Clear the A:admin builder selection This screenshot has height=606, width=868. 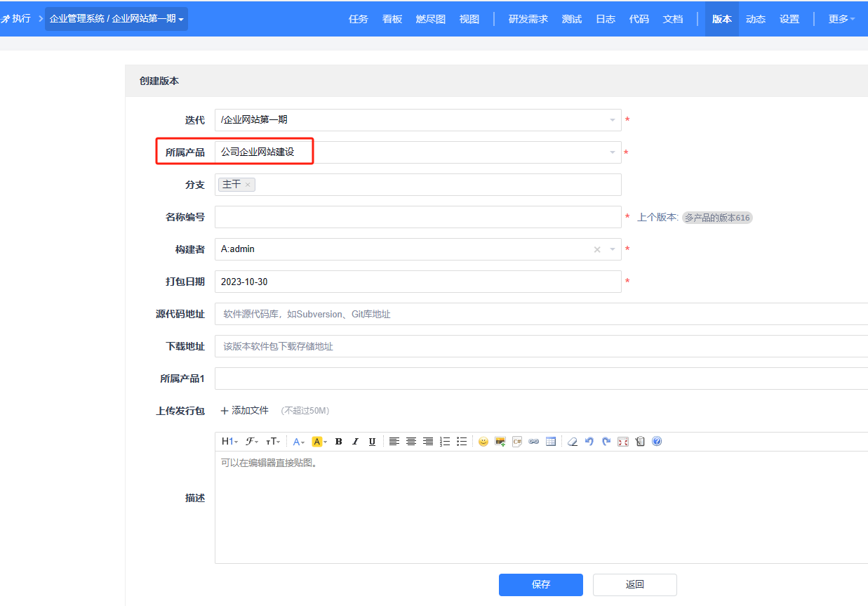597,249
